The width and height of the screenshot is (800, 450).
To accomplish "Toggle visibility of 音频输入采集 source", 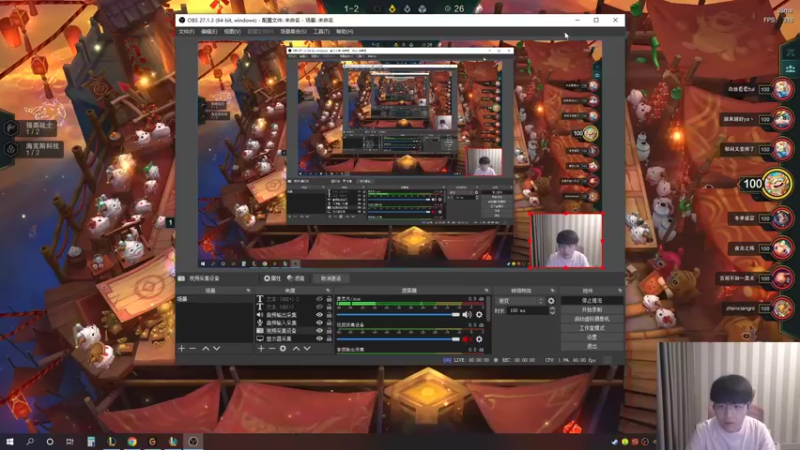I will point(319,323).
